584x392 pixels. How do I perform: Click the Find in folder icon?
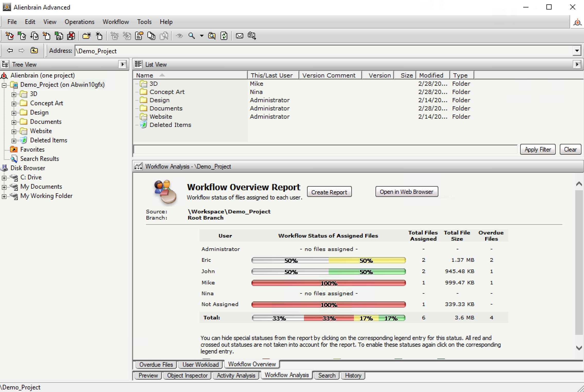pyautogui.click(x=212, y=36)
